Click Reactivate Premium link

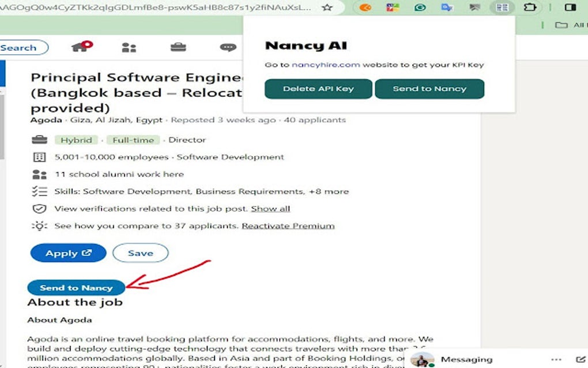coord(288,226)
